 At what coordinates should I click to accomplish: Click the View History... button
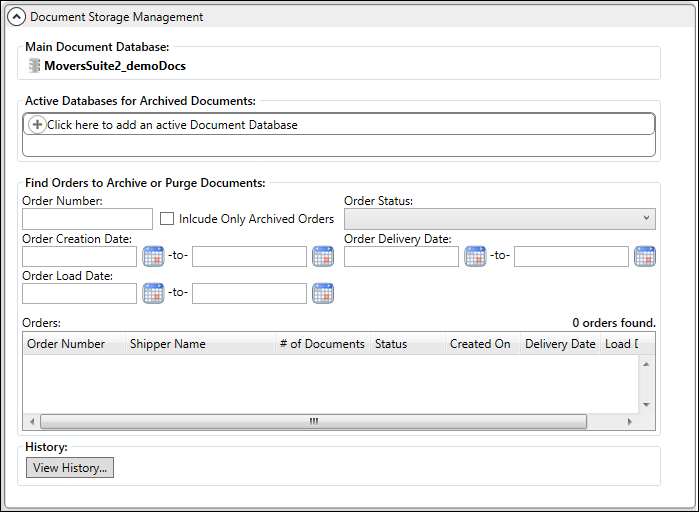coord(70,467)
